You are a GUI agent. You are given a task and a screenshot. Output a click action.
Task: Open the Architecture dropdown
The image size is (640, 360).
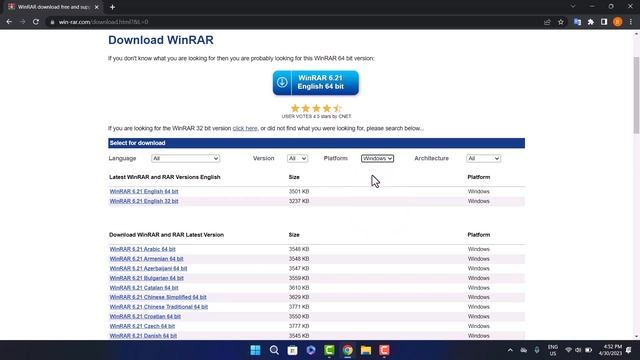coord(483,158)
